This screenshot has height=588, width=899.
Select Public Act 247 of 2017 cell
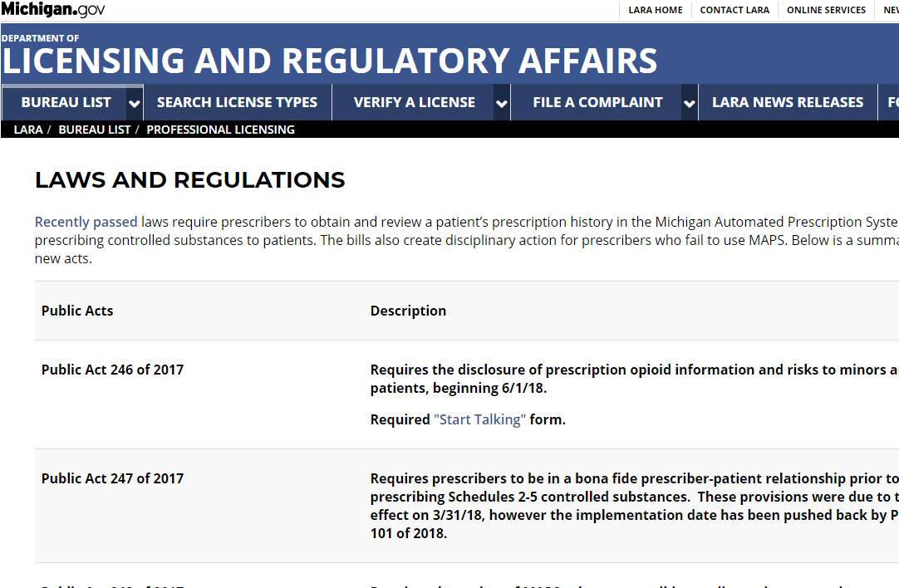point(112,478)
